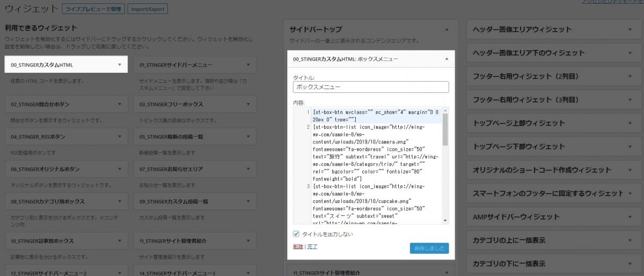
Task: Expand the 01_STINGERサイドバーメニュー widget
Action: coord(195,64)
